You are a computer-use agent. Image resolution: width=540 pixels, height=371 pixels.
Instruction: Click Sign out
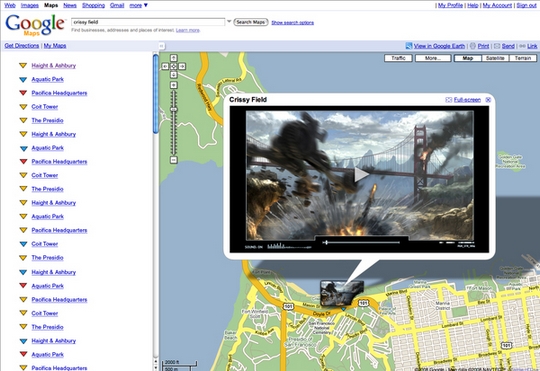click(526, 5)
